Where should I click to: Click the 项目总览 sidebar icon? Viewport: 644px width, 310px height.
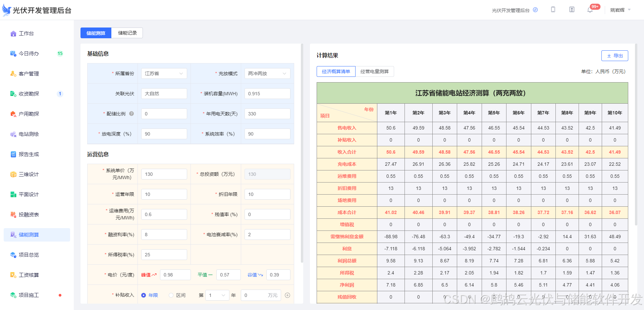(x=13, y=255)
